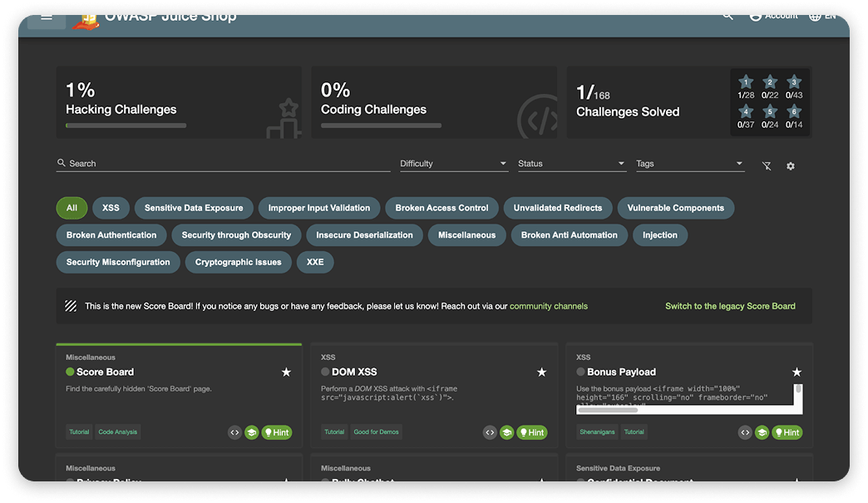This screenshot has width=868, height=503.
Task: Open coding challenge for Score Board
Action: tap(234, 432)
